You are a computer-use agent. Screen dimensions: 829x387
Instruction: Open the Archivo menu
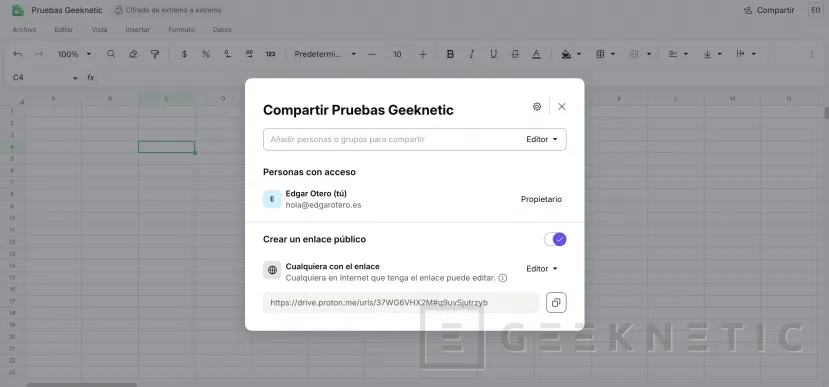coord(24,30)
